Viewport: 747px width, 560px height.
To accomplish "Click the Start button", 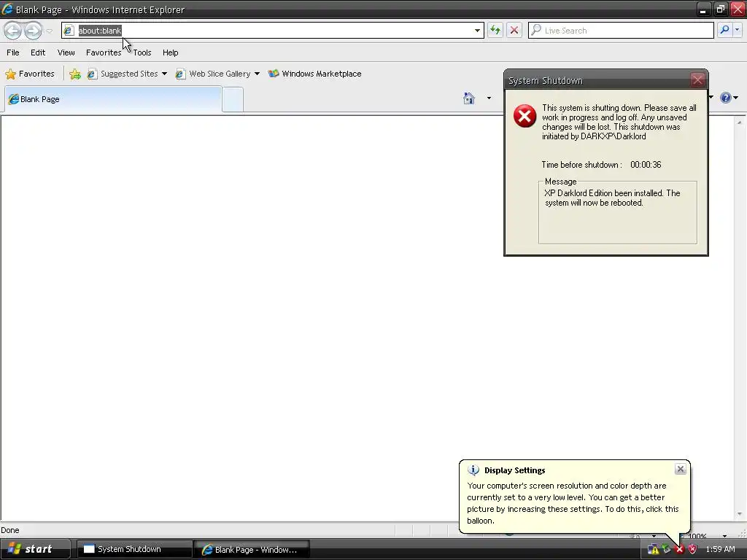I will click(35, 549).
